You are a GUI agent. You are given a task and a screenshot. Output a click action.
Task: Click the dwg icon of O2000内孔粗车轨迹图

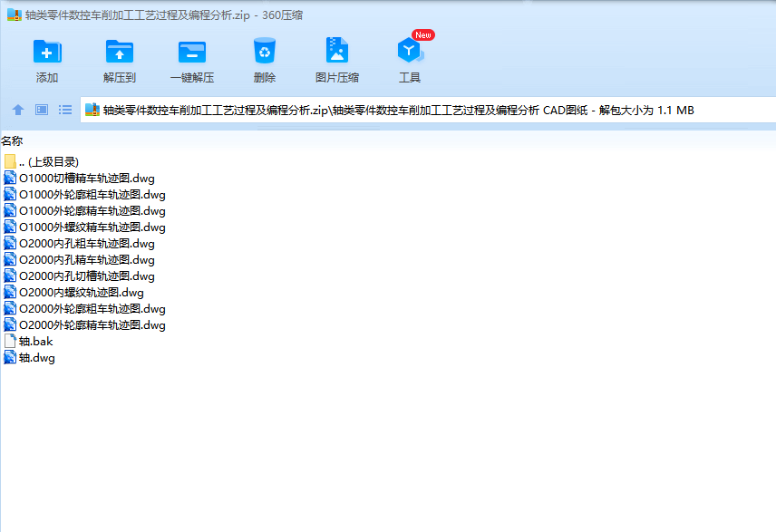point(10,244)
